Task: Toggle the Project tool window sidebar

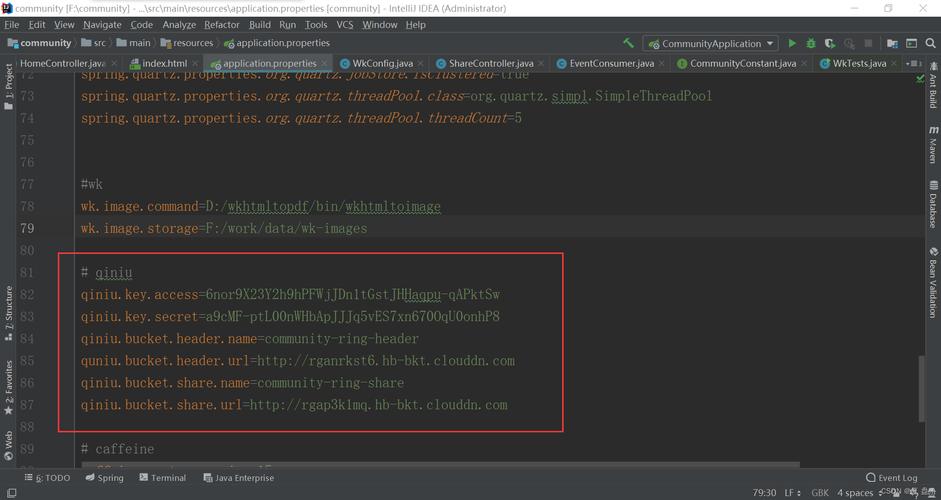Action: 9,87
